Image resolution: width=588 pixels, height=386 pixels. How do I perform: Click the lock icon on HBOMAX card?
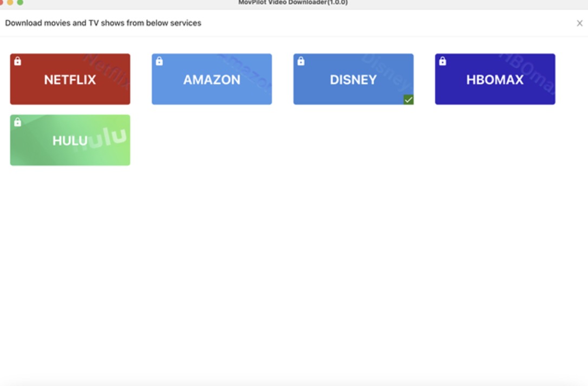click(x=442, y=61)
